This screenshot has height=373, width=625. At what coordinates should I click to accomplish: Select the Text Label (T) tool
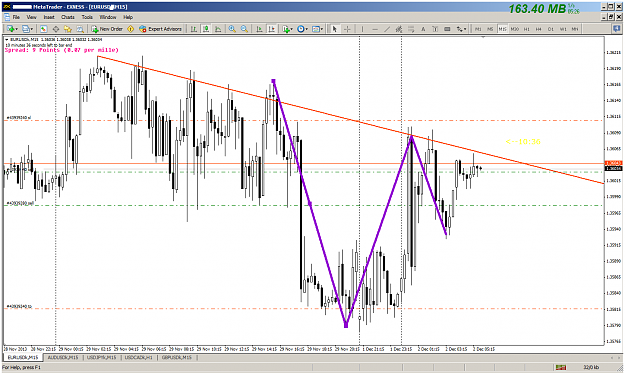435,29
